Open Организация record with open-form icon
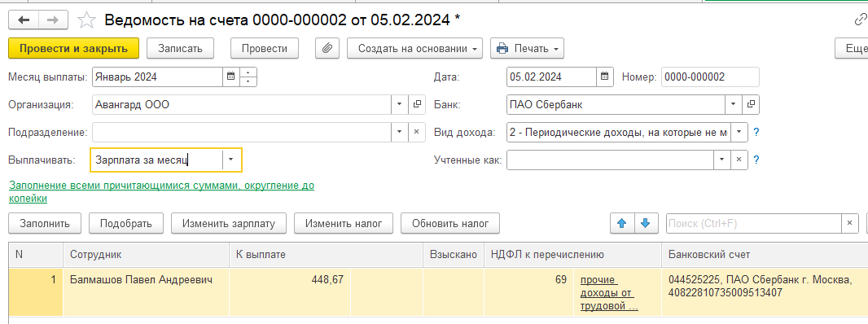This screenshot has width=868, height=324. click(x=417, y=104)
